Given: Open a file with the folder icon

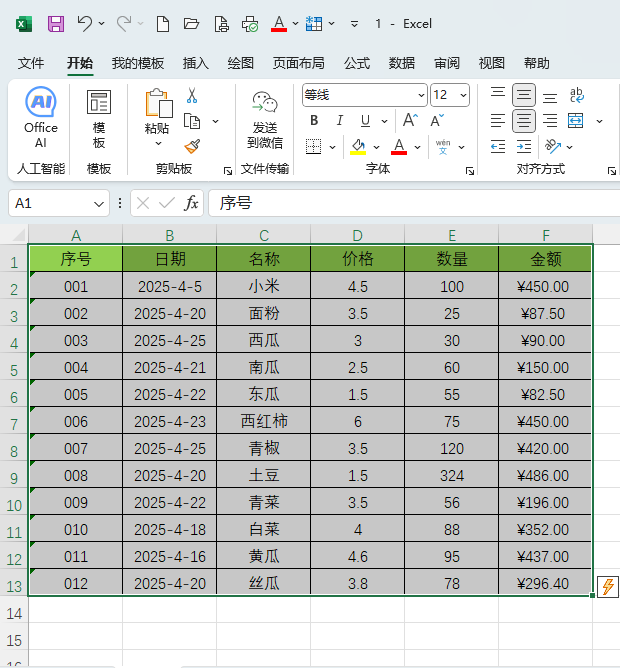Looking at the screenshot, I should 191,23.
